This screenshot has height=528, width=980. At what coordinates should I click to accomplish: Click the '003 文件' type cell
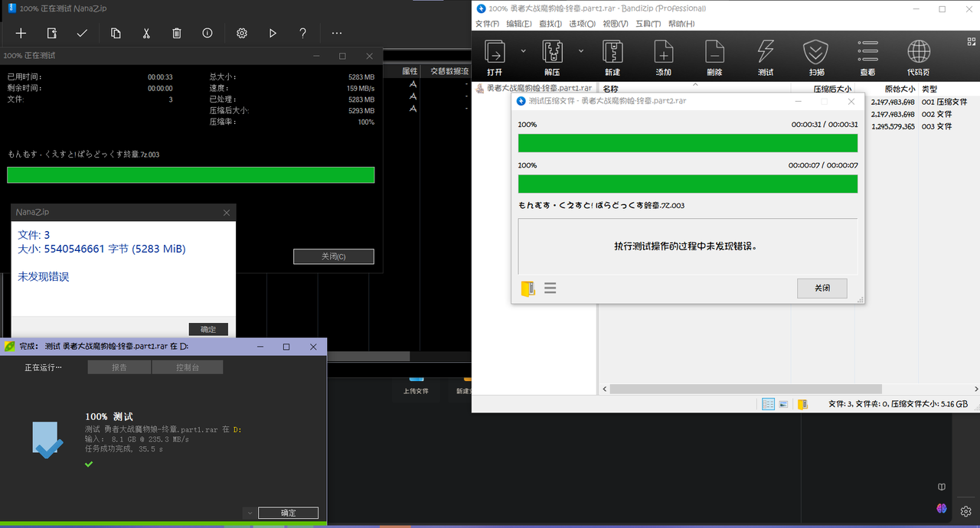pyautogui.click(x=937, y=126)
